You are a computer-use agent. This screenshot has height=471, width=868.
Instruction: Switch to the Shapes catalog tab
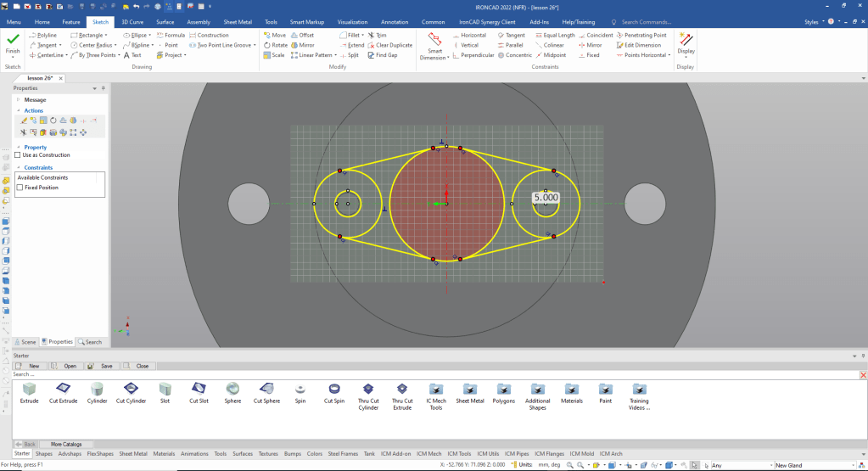tap(43, 454)
